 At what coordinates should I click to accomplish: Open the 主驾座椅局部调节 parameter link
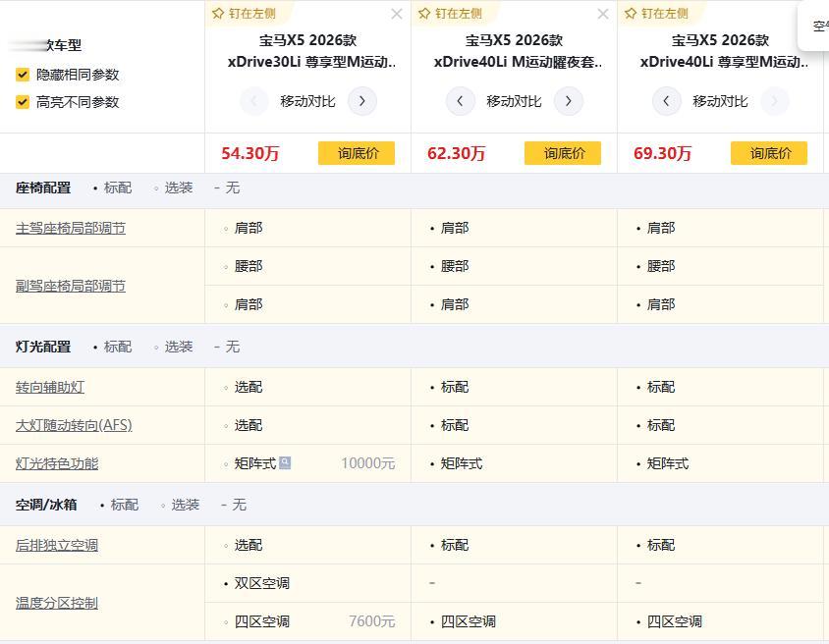71,228
